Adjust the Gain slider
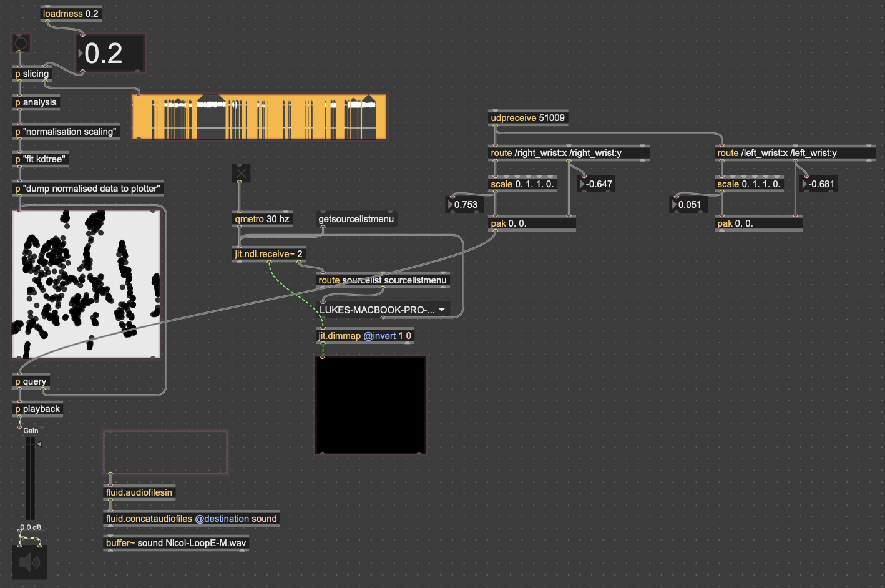This screenshot has height=588, width=885. [31, 478]
